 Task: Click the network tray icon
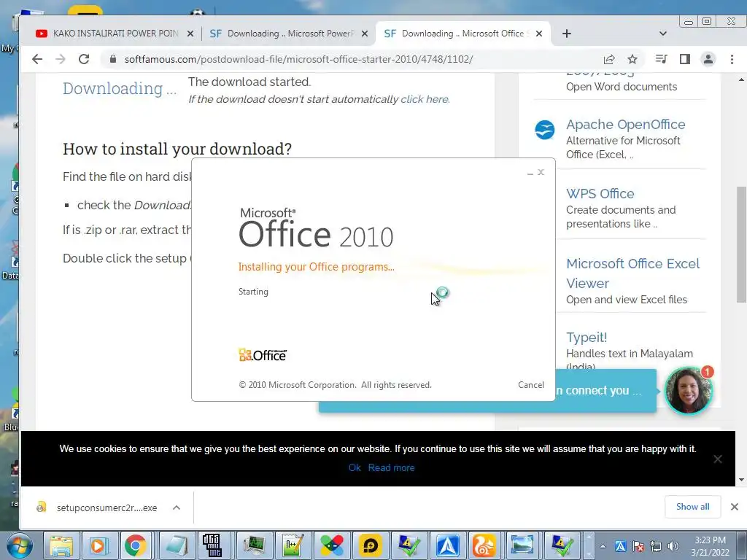tap(656, 546)
